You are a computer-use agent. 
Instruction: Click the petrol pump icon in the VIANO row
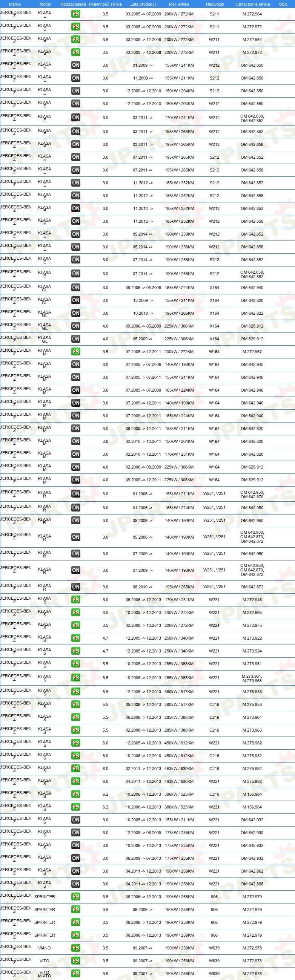pos(76,948)
